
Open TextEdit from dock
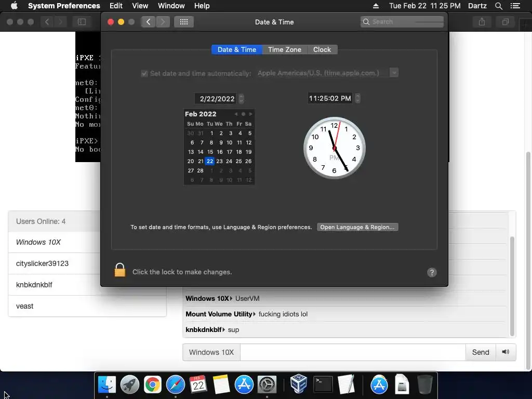pyautogui.click(x=346, y=384)
